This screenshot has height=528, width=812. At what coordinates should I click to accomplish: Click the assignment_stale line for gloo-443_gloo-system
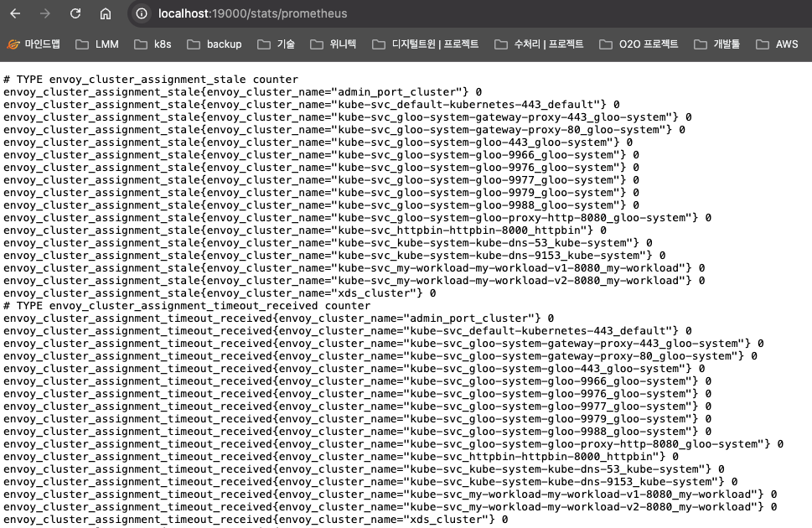coord(318,142)
